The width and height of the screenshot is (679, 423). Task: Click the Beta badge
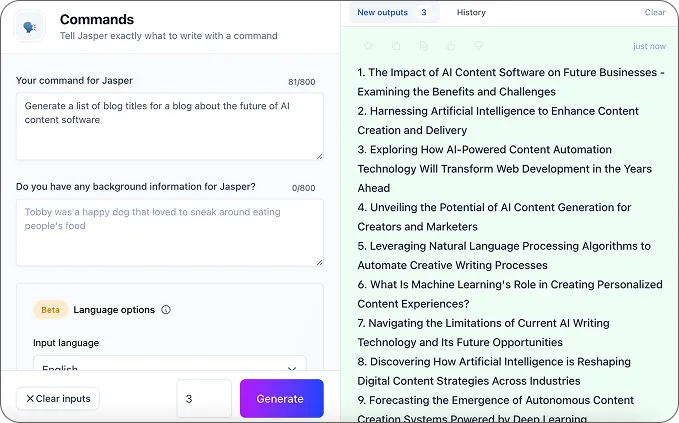click(x=50, y=310)
